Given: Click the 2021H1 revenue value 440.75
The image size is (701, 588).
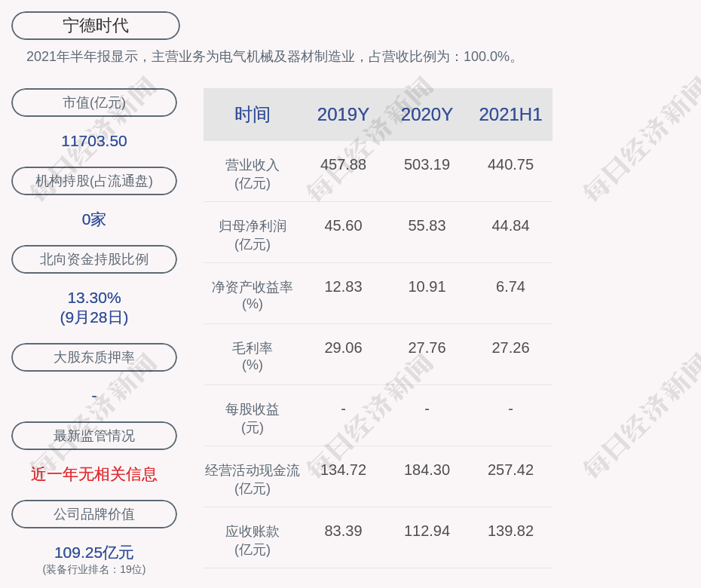Looking at the screenshot, I should [x=510, y=164].
